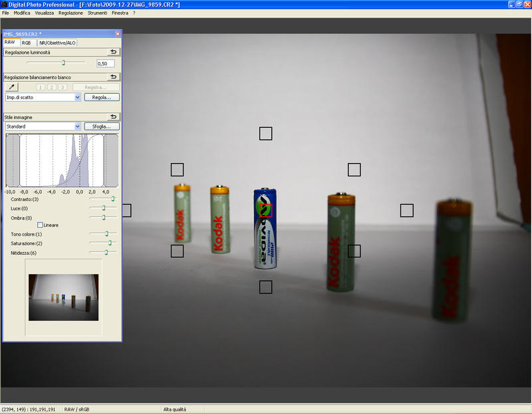
Task: Open the Strumenti menu
Action: tap(97, 13)
